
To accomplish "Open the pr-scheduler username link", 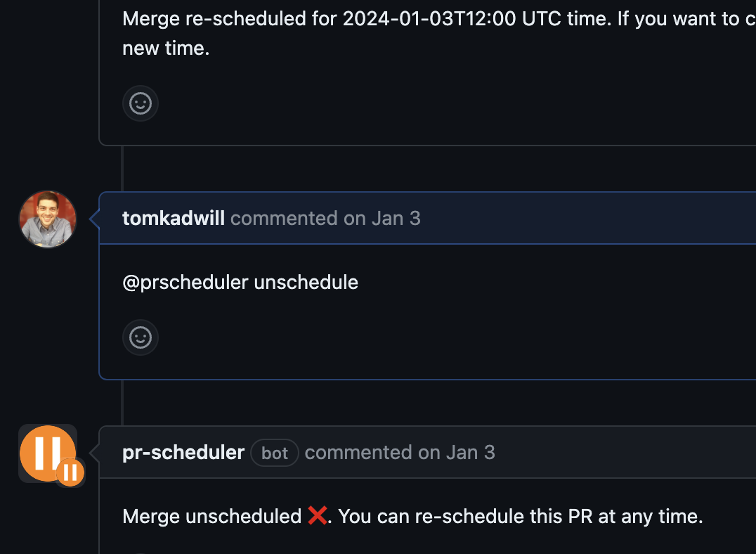I will (x=183, y=453).
